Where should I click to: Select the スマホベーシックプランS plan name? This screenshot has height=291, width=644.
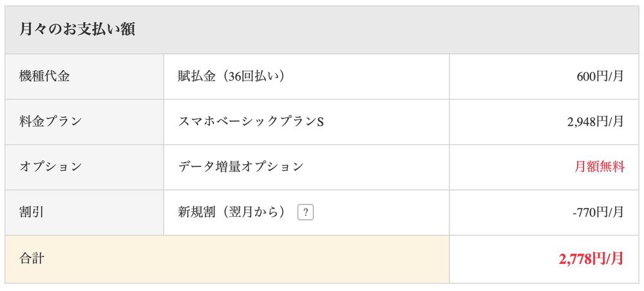(x=251, y=122)
